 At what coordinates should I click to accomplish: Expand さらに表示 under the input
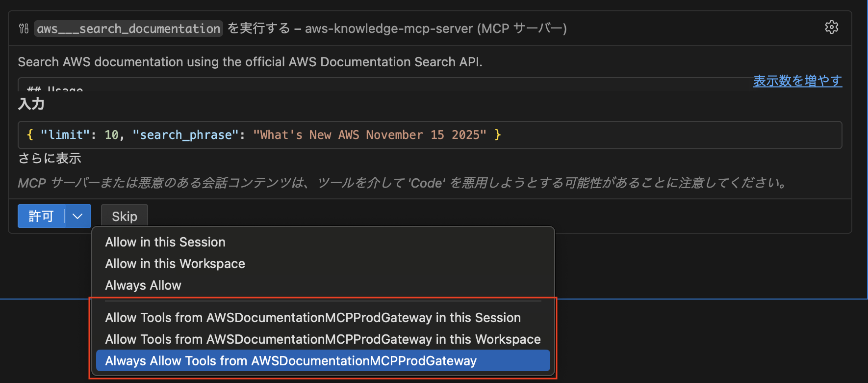point(50,158)
